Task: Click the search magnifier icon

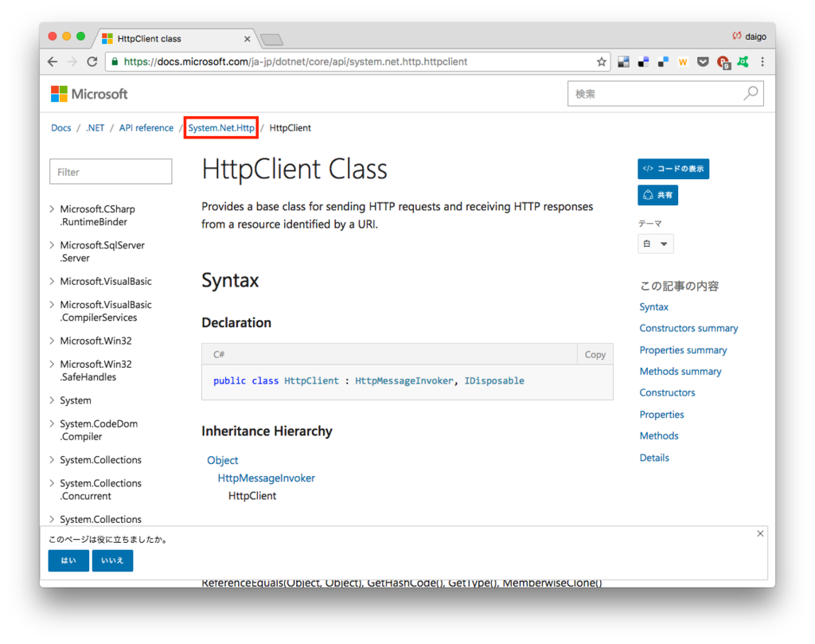Action: point(751,94)
